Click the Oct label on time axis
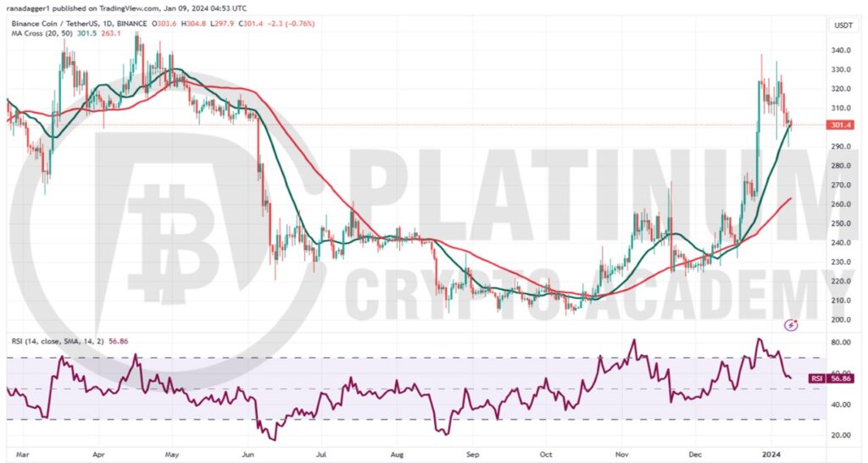The width and height of the screenshot is (868, 463). (x=546, y=455)
